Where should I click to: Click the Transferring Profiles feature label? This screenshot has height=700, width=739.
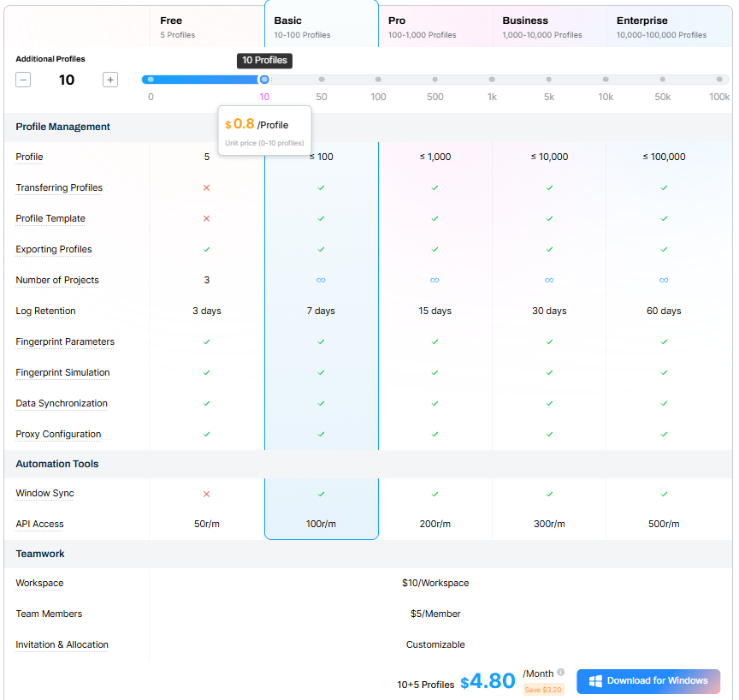59,187
